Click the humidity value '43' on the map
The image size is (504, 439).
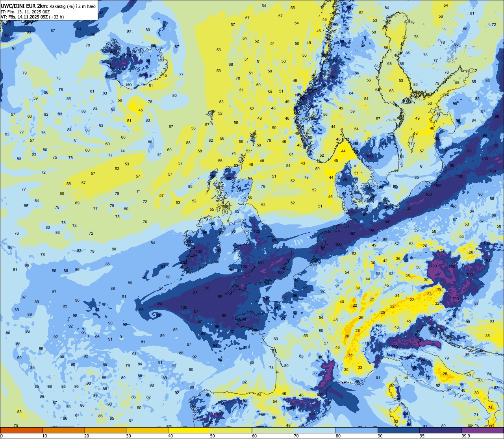[303, 163]
